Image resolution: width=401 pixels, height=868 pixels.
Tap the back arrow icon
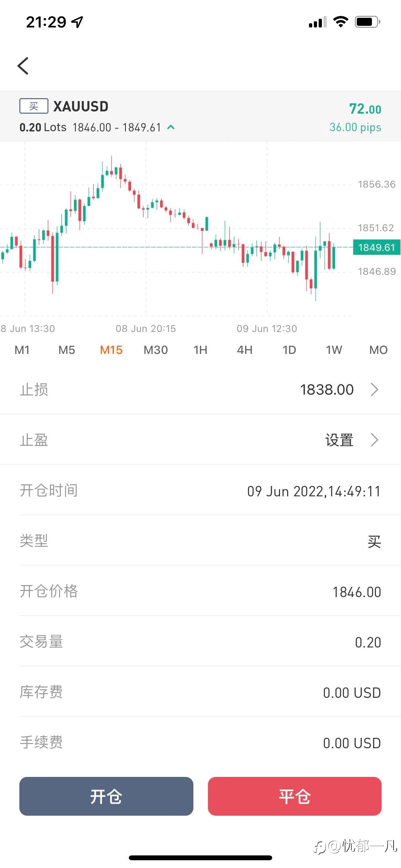point(23,66)
